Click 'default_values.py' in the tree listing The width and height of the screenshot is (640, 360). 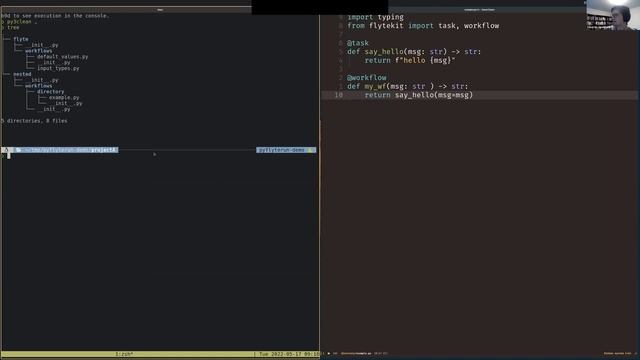pos(62,57)
